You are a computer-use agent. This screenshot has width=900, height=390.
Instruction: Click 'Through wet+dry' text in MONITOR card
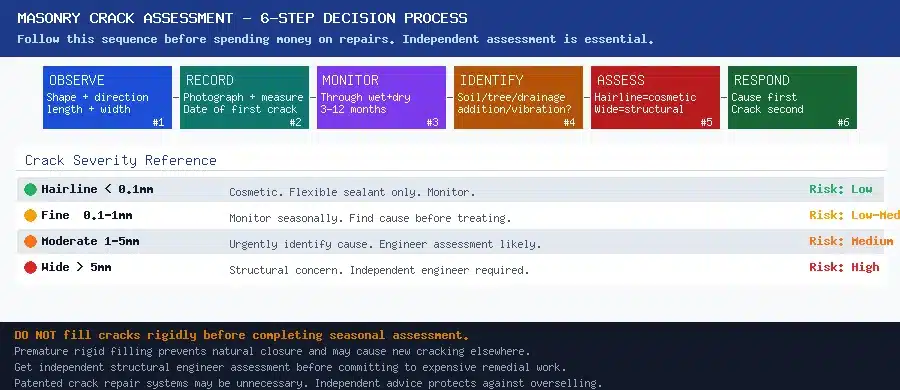click(x=366, y=97)
